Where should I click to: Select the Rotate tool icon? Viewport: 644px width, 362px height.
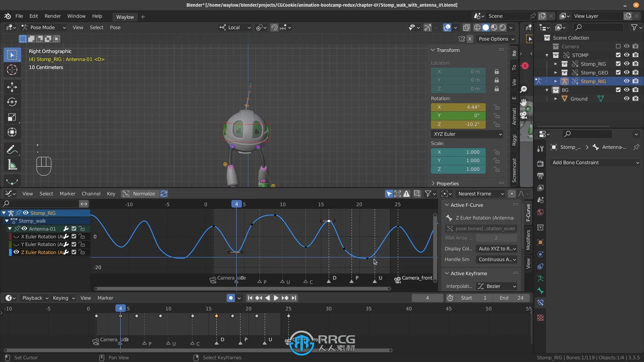pos(12,101)
